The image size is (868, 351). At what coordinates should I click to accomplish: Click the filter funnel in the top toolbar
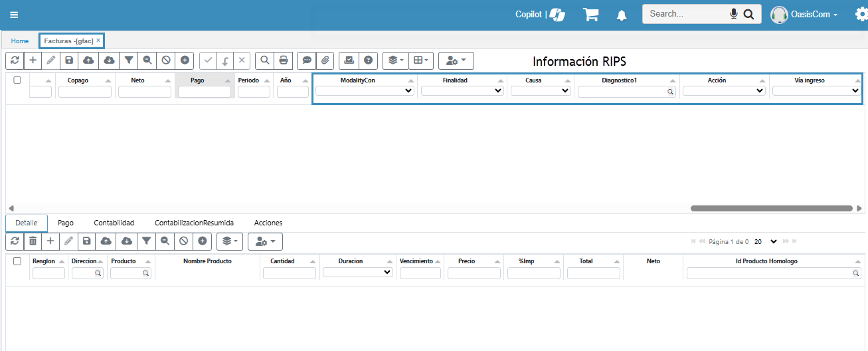(129, 60)
